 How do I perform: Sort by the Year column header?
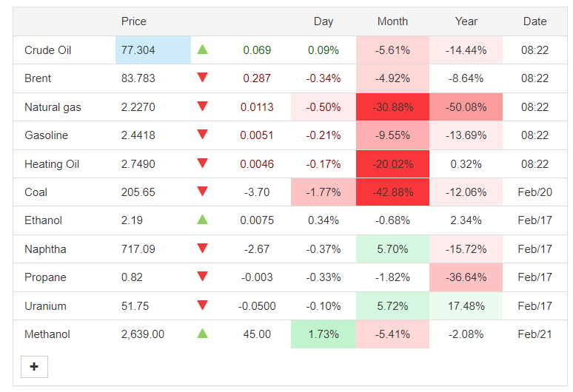(x=466, y=21)
